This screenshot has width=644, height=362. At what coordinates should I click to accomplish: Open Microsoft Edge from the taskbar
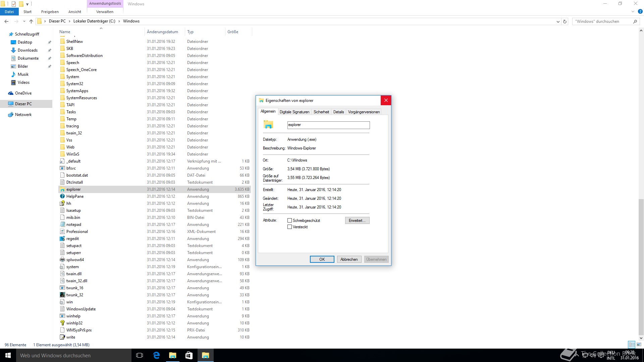coord(156,355)
